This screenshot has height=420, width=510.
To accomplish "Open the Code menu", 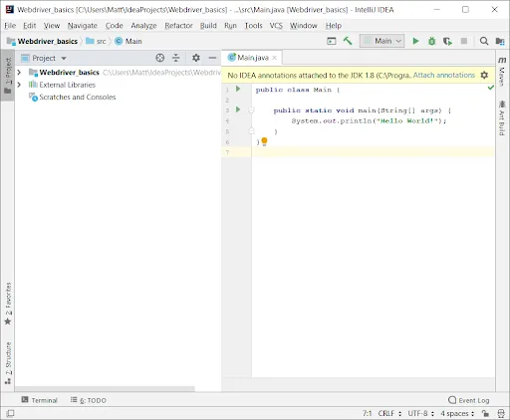I will 114,26.
